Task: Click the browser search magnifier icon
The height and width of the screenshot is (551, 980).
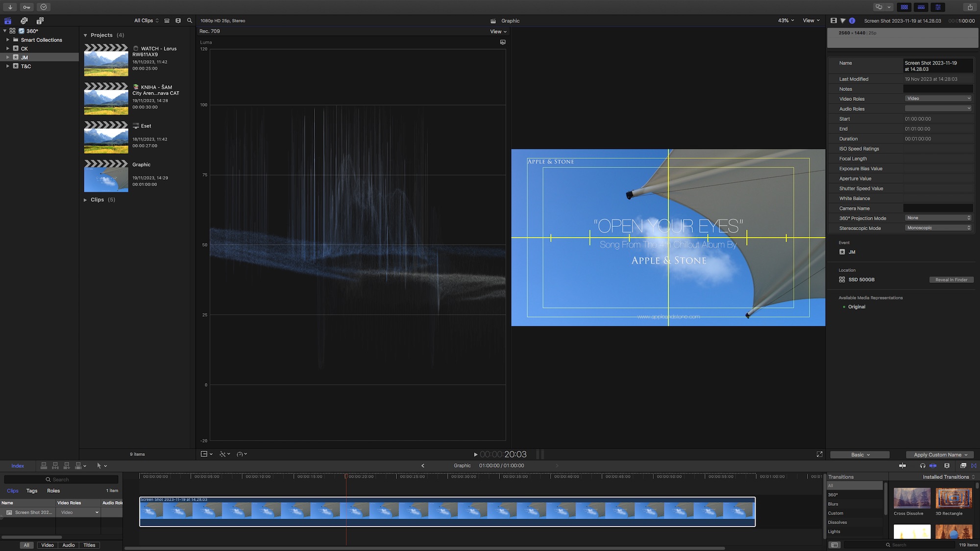Action: tap(190, 21)
